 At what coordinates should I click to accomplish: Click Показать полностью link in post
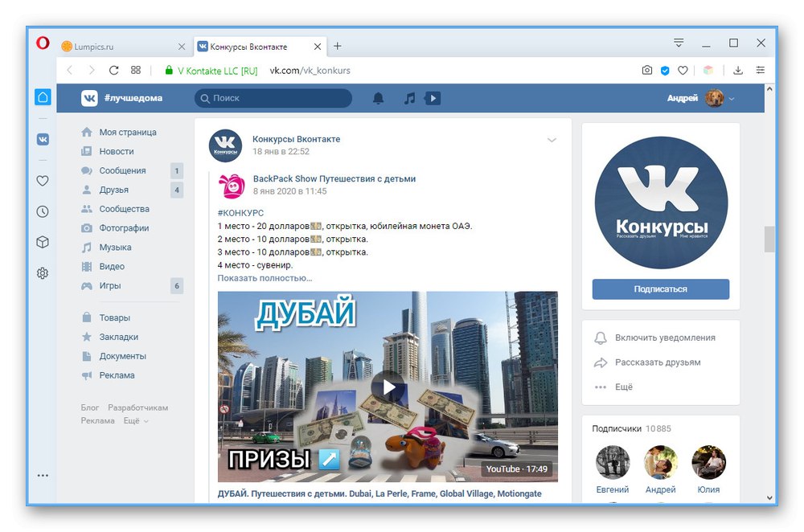[265, 278]
